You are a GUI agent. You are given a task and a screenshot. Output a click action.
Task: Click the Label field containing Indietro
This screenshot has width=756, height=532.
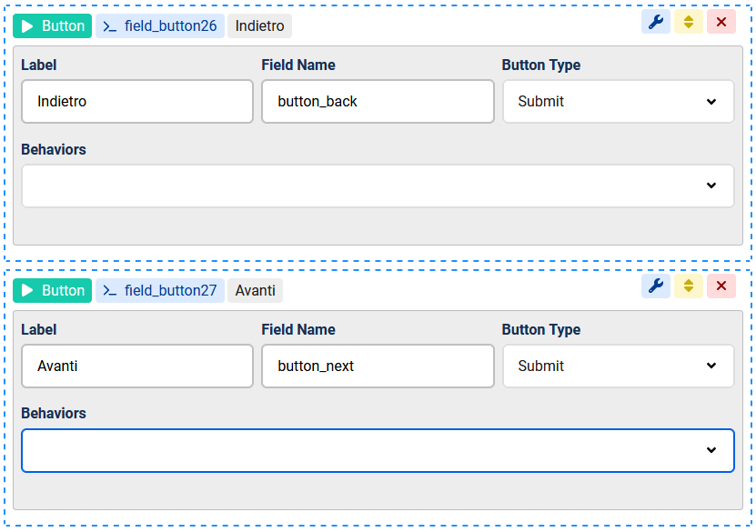[x=137, y=102]
